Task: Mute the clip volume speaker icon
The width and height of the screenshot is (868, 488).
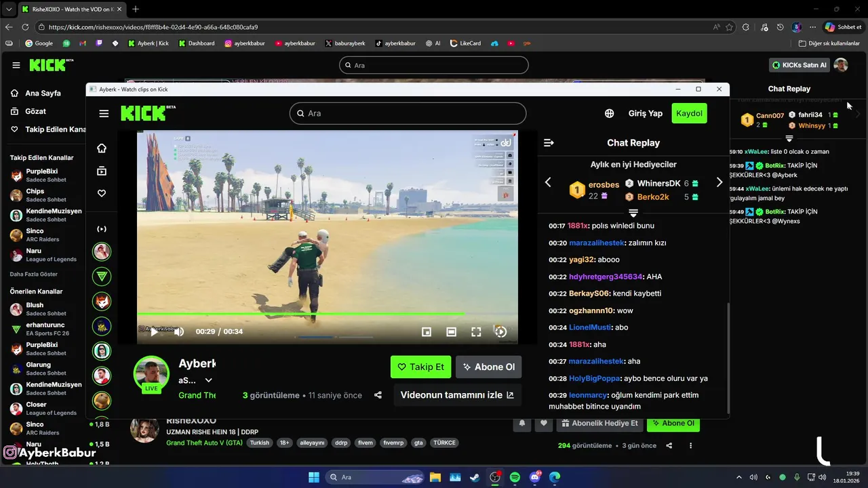Action: click(179, 331)
